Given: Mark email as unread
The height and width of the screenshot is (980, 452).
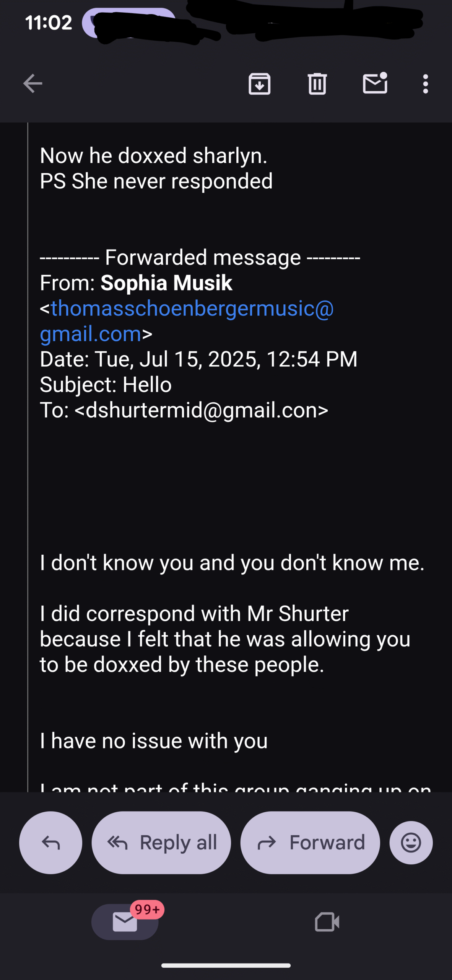Looking at the screenshot, I should point(375,83).
